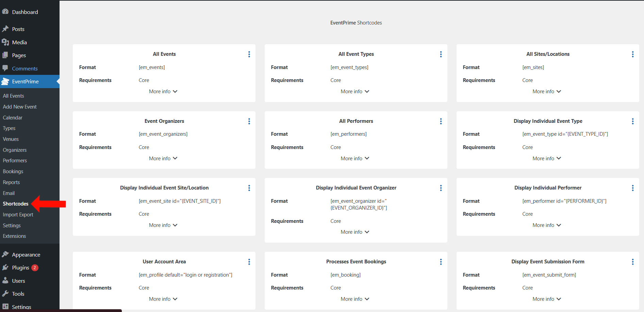Open the User Account Area card menu
The height and width of the screenshot is (312, 644).
[249, 262]
